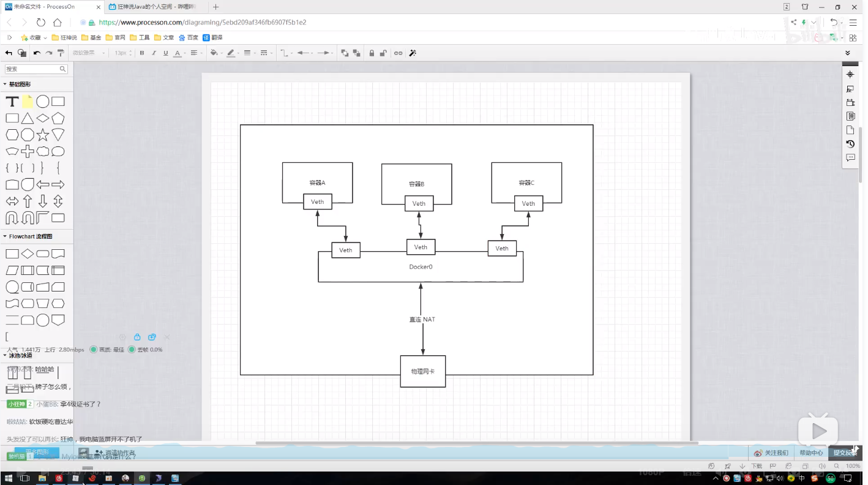Click the insert link icon

pyautogui.click(x=398, y=53)
